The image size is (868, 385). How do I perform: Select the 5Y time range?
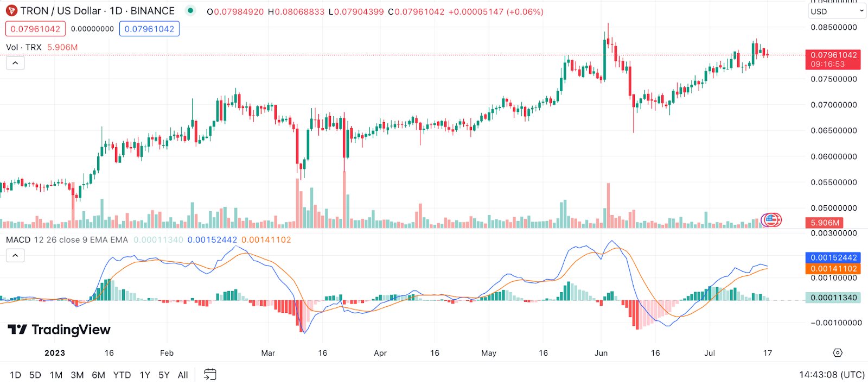tap(164, 375)
